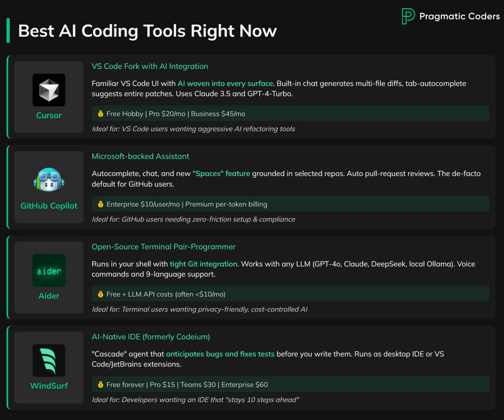Viewport: 504px width, 420px height.
Task: Select the 'Cursor' name label
Action: coord(49,115)
